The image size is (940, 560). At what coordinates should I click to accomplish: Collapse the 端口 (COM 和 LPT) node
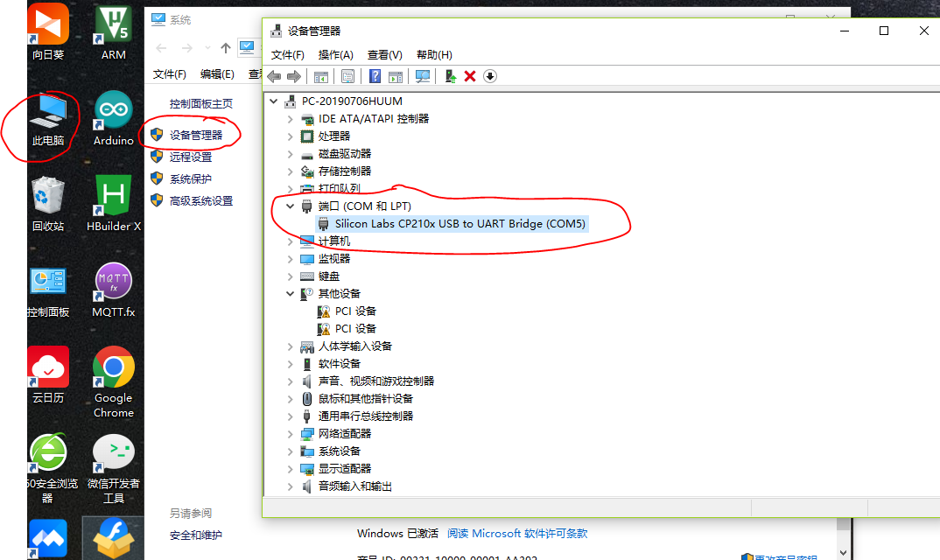click(x=291, y=206)
